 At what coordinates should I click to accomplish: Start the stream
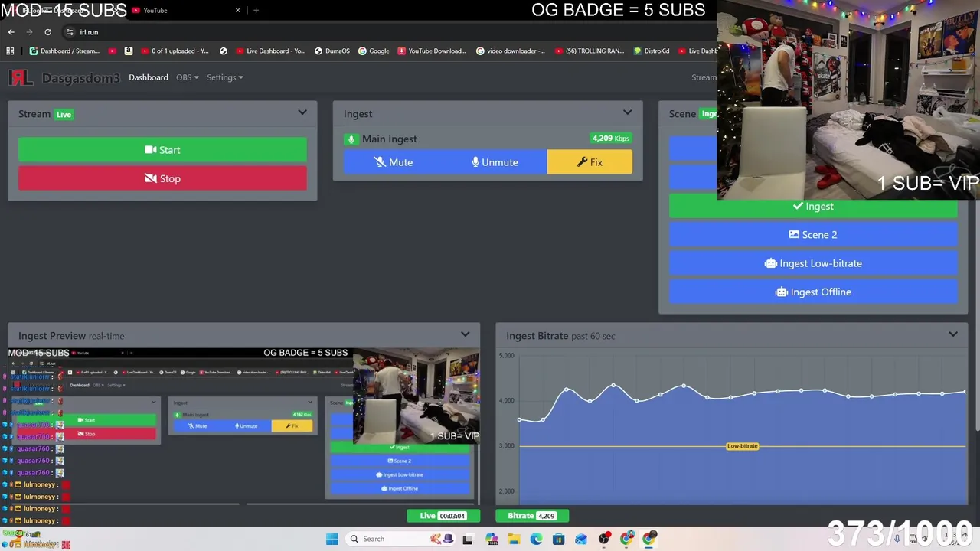[162, 150]
